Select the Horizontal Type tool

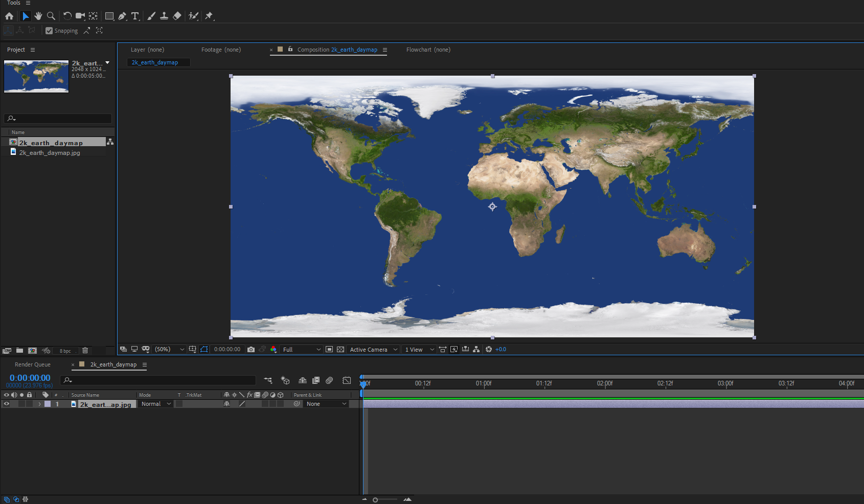135,16
